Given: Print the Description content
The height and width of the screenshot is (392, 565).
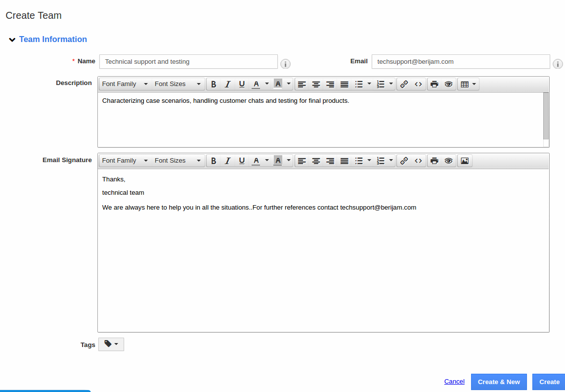Looking at the screenshot, I should [x=435, y=85].
